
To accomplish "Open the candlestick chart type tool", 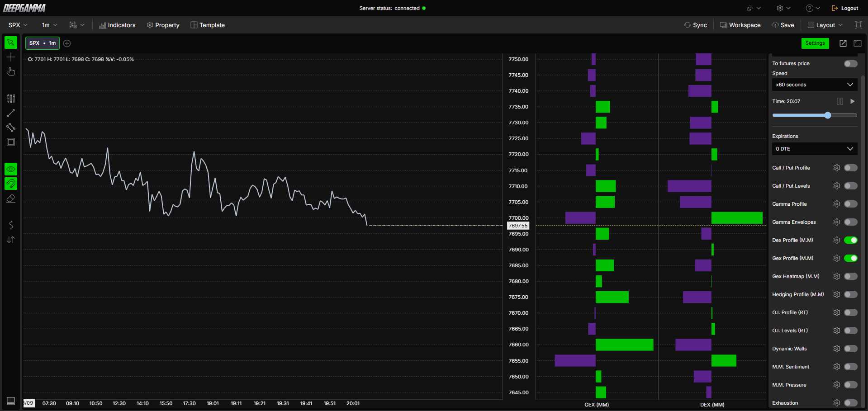I will (x=11, y=99).
